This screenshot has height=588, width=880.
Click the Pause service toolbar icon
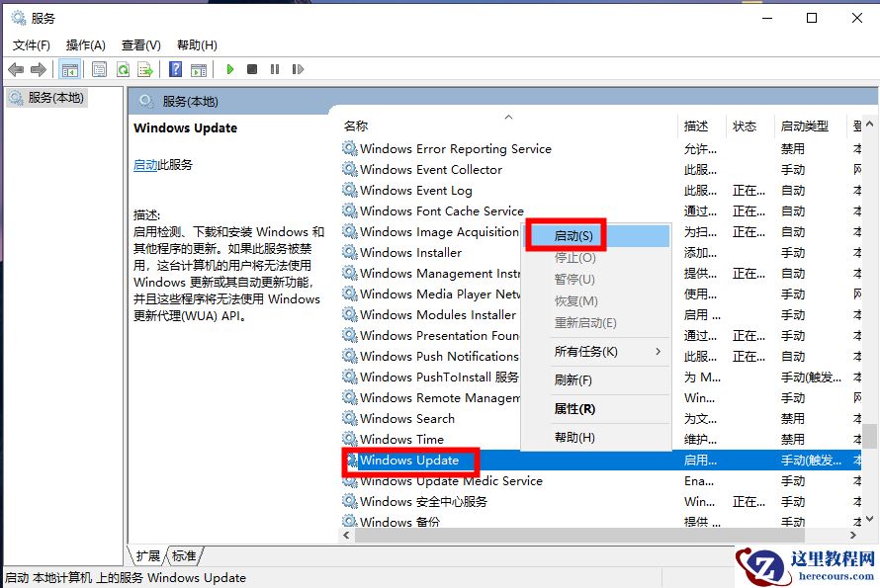click(x=276, y=69)
